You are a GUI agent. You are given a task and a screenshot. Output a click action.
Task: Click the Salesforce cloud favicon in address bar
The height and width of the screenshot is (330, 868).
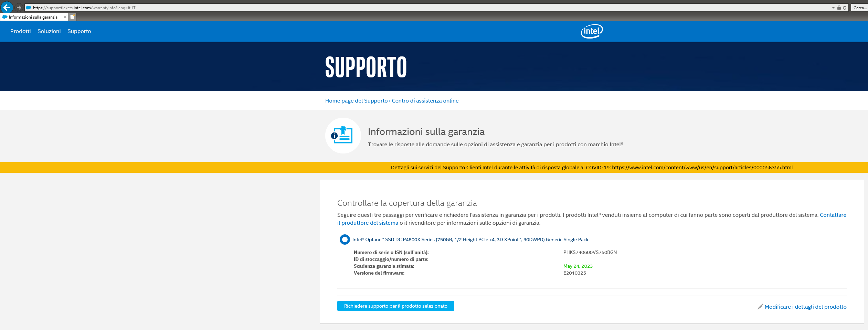coord(29,8)
